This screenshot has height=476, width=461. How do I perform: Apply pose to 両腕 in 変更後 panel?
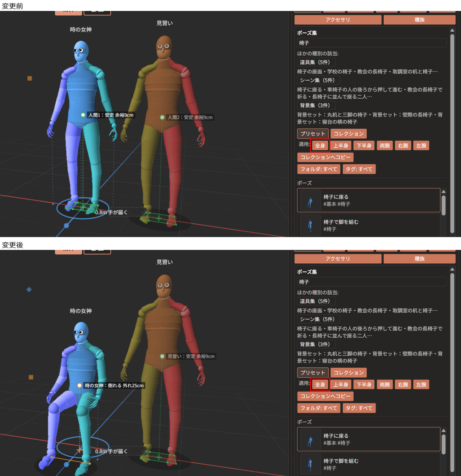385,384
